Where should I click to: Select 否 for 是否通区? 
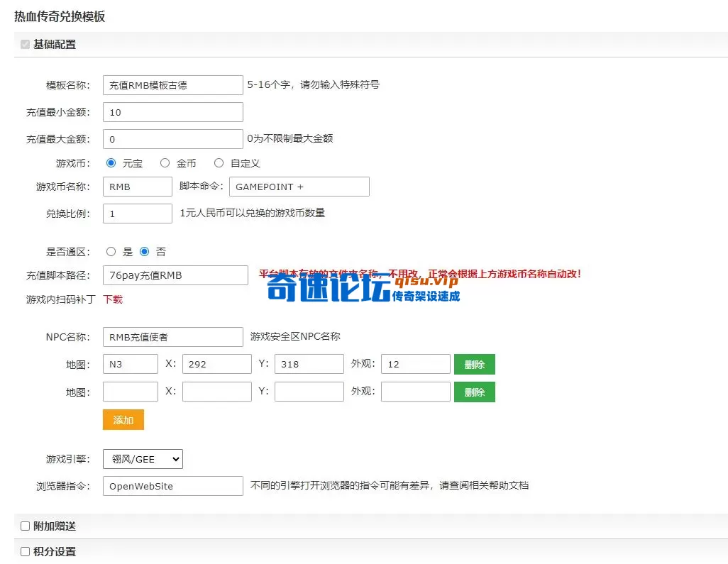click(x=145, y=252)
